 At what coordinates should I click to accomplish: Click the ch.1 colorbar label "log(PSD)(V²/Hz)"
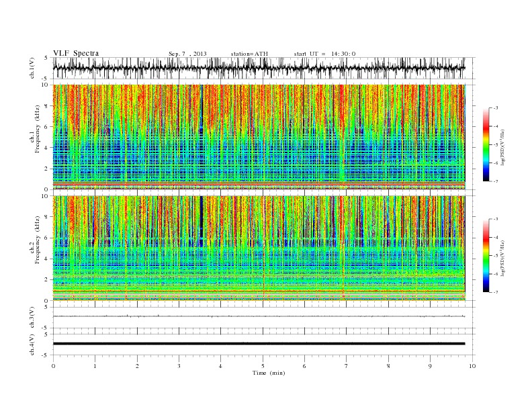click(502, 147)
